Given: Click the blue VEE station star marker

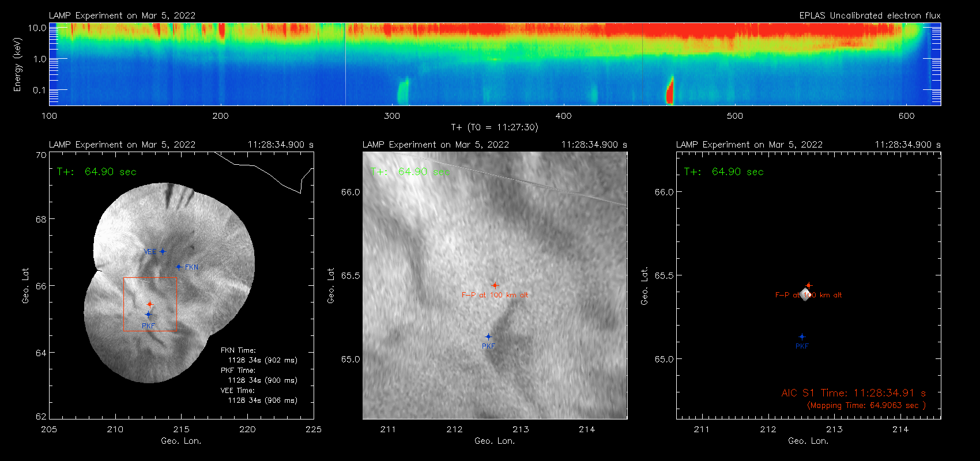Looking at the screenshot, I should (163, 251).
